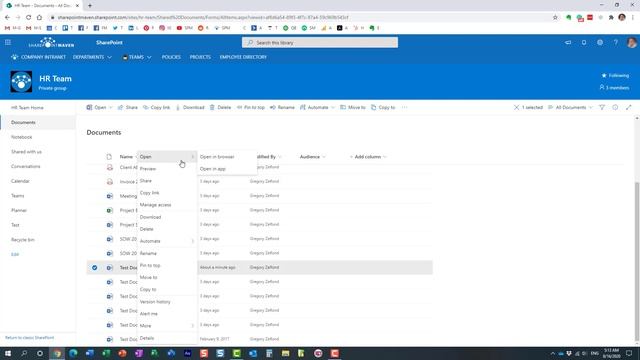Open the app launcher waffle icon
640x360 pixels.
8,42
